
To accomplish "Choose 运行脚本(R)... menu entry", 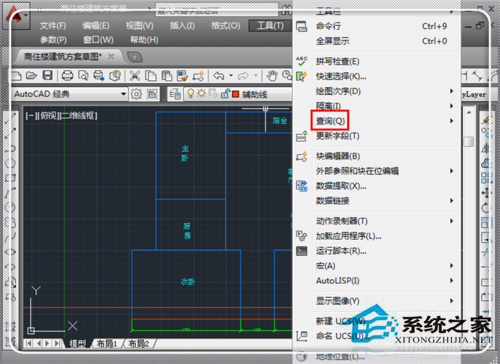I will click(376, 251).
